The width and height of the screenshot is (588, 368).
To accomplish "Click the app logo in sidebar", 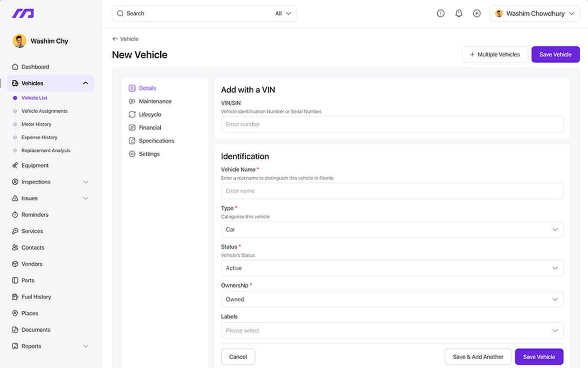I will (23, 14).
